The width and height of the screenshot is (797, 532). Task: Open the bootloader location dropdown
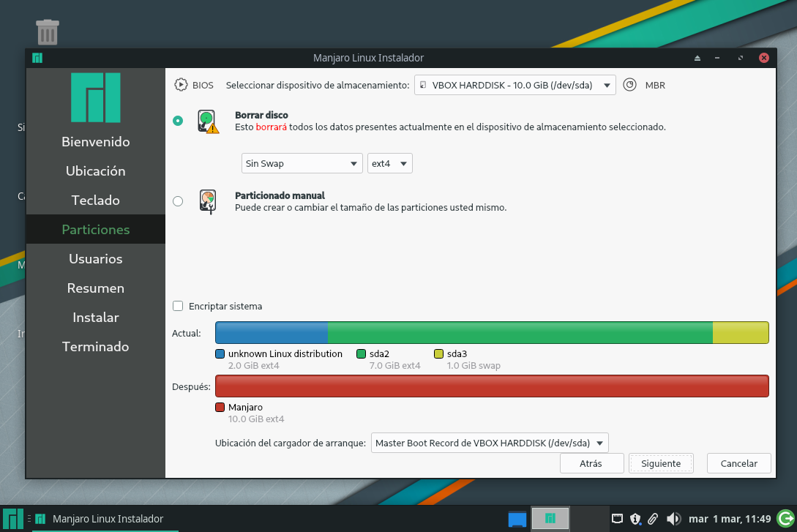(x=490, y=443)
